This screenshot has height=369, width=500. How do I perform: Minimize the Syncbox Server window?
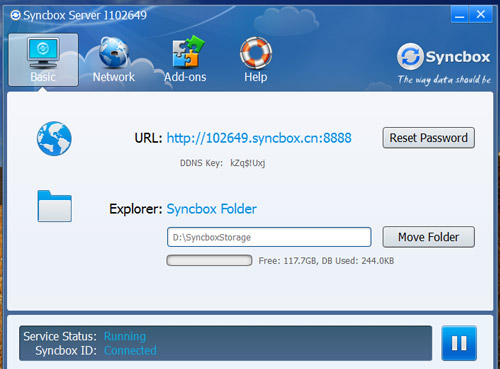(460, 15)
